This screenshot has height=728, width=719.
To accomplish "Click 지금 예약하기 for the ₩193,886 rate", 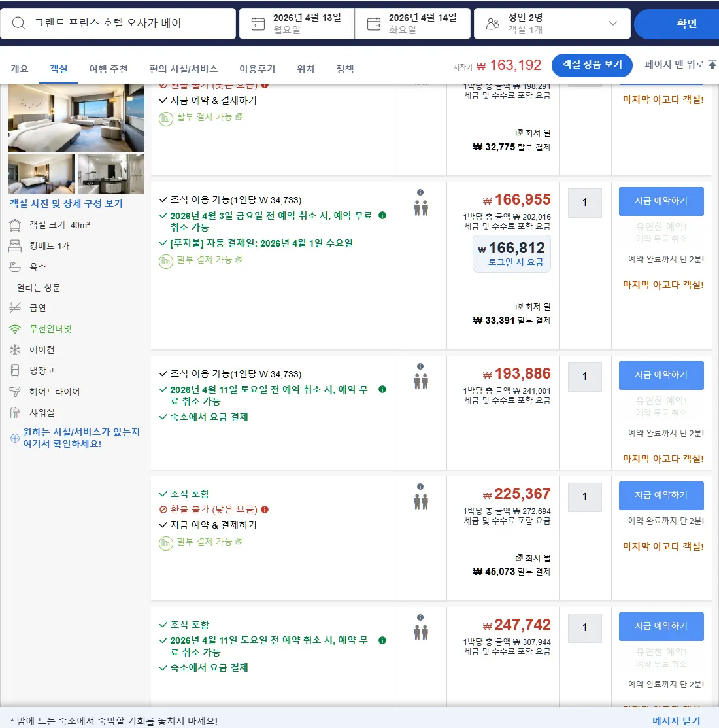I will [x=661, y=375].
